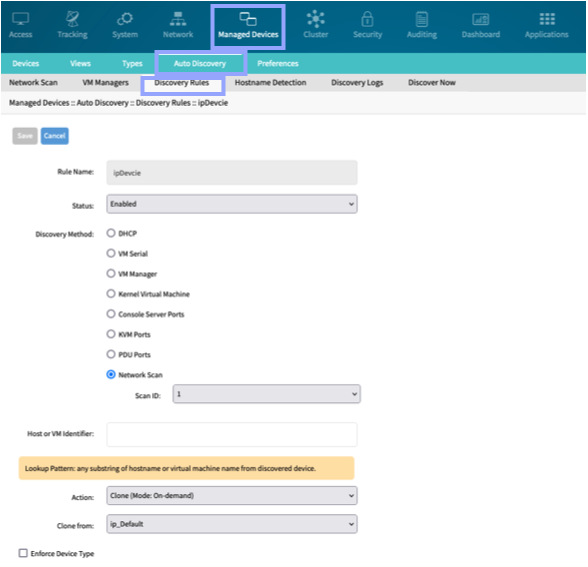
Task: Open the Tracking satellite dish icon
Action: 72,19
